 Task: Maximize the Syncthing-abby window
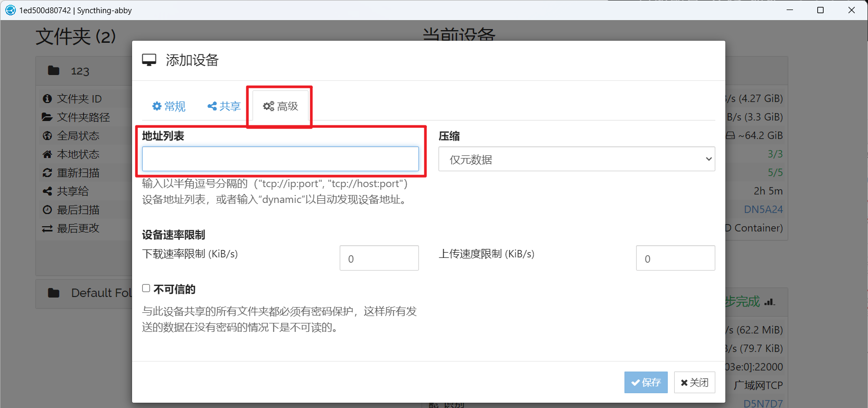820,10
